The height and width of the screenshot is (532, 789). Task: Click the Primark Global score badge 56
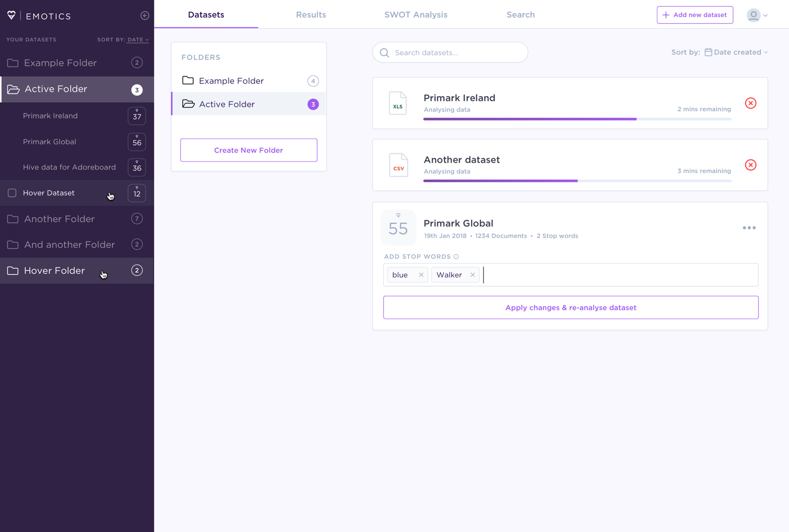pos(137,142)
